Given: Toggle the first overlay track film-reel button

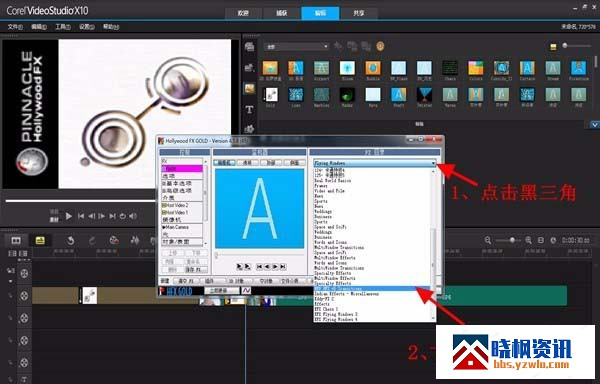Looking at the screenshot, I should pos(24,296).
